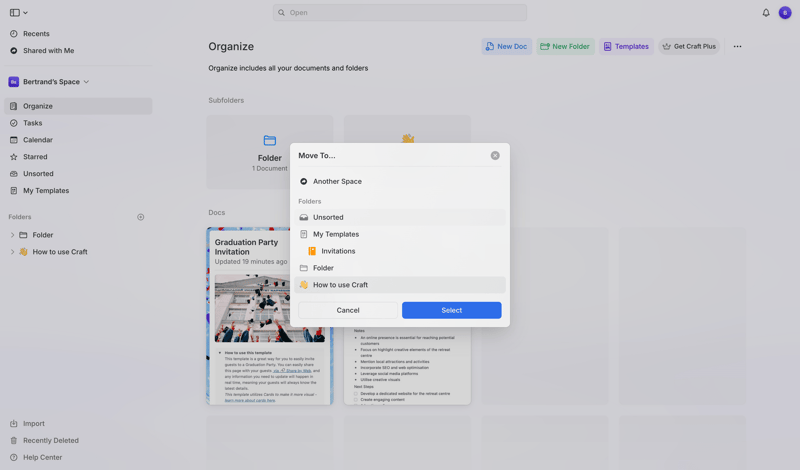The height and width of the screenshot is (470, 800).
Task: Expand the How to use Craft chevron
Action: point(12,252)
